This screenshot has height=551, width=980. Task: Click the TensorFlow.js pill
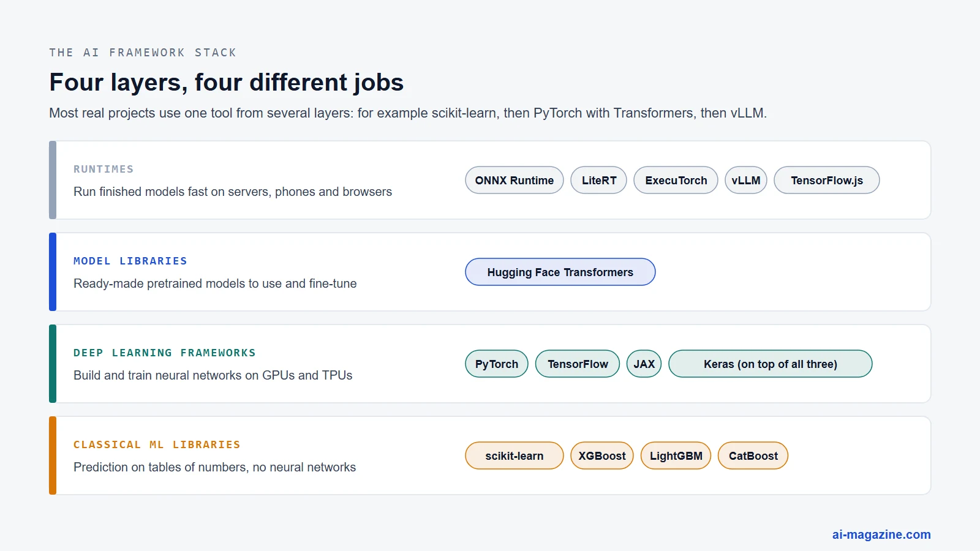tap(827, 180)
